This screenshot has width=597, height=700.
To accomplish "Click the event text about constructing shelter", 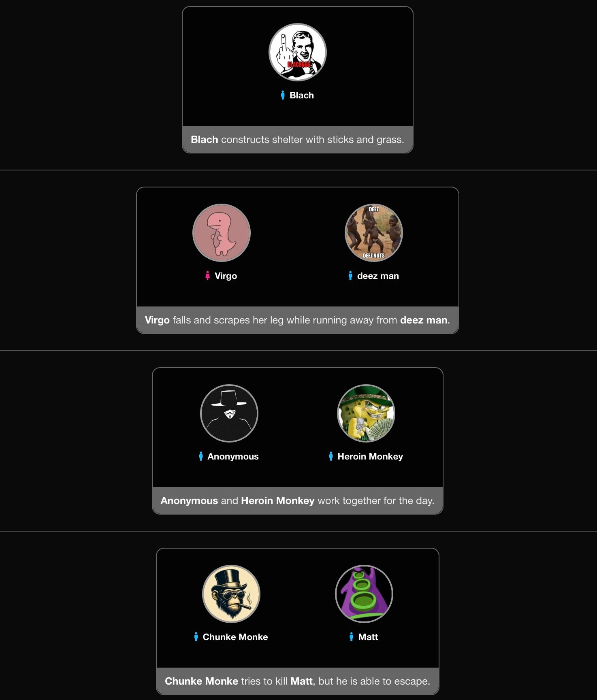I will [x=298, y=140].
